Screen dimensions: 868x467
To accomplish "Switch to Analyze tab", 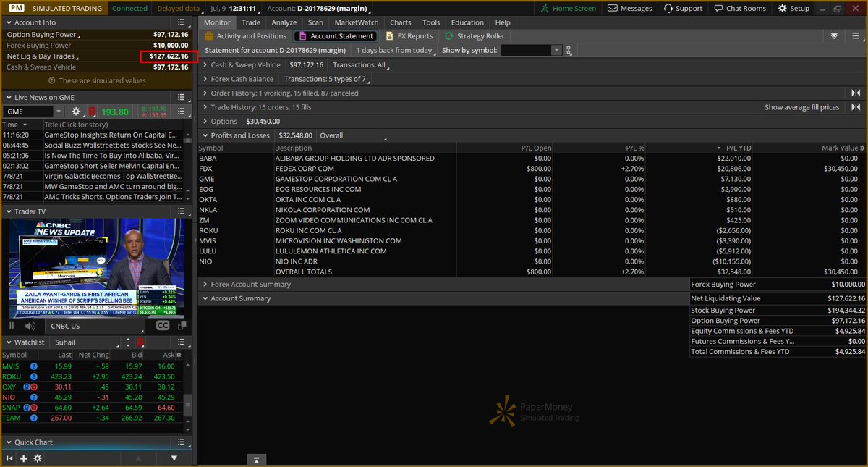I will 284,22.
